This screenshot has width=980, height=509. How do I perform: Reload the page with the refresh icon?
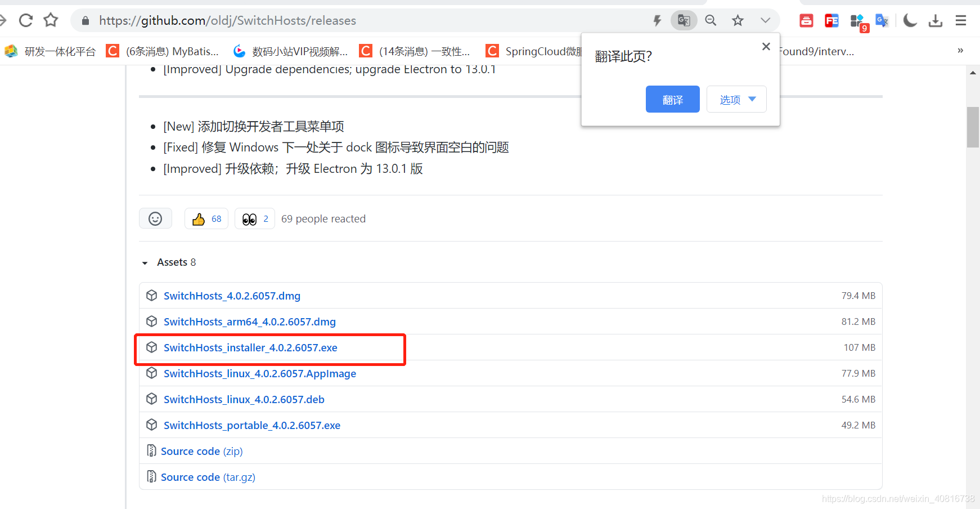pyautogui.click(x=26, y=21)
